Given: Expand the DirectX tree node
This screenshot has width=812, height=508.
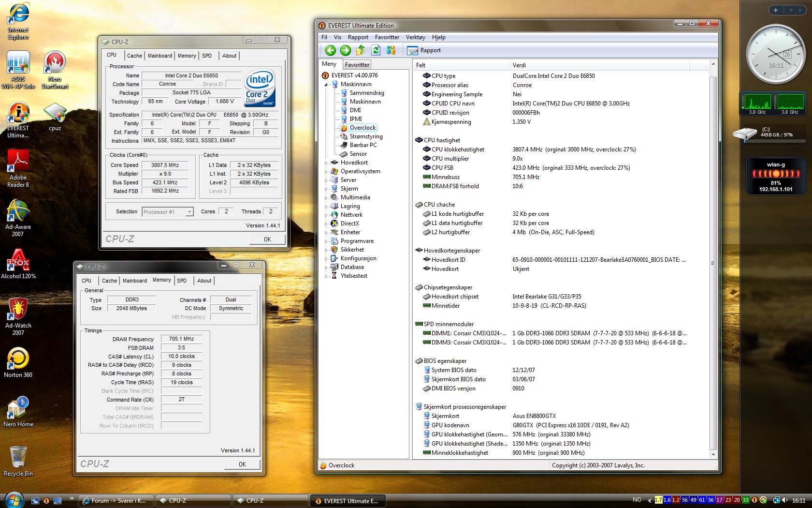Looking at the screenshot, I should tap(326, 224).
